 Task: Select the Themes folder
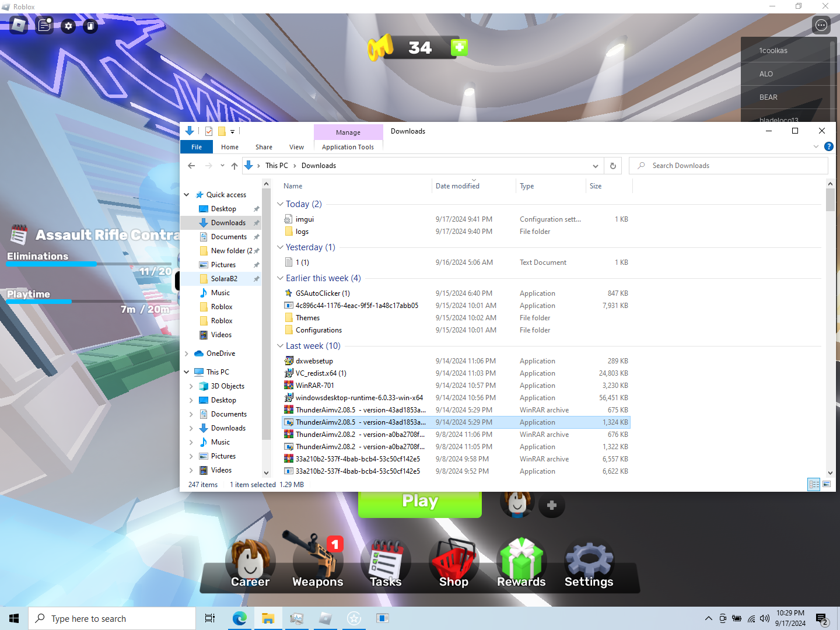click(x=455, y=318)
